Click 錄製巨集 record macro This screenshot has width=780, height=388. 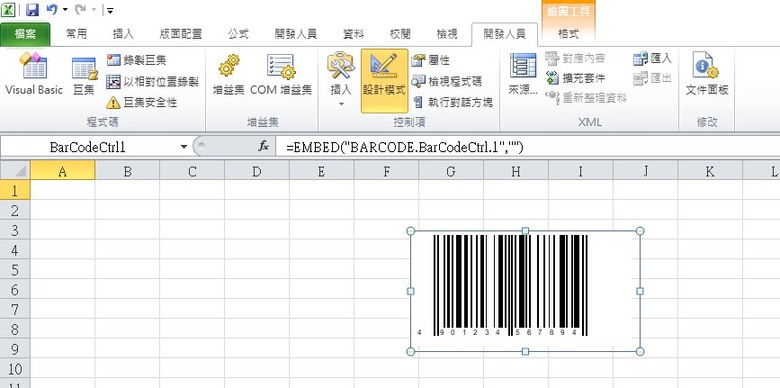[x=136, y=60]
